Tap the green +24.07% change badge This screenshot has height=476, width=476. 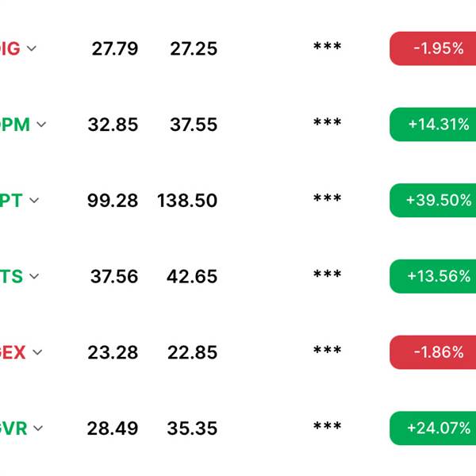point(433,428)
